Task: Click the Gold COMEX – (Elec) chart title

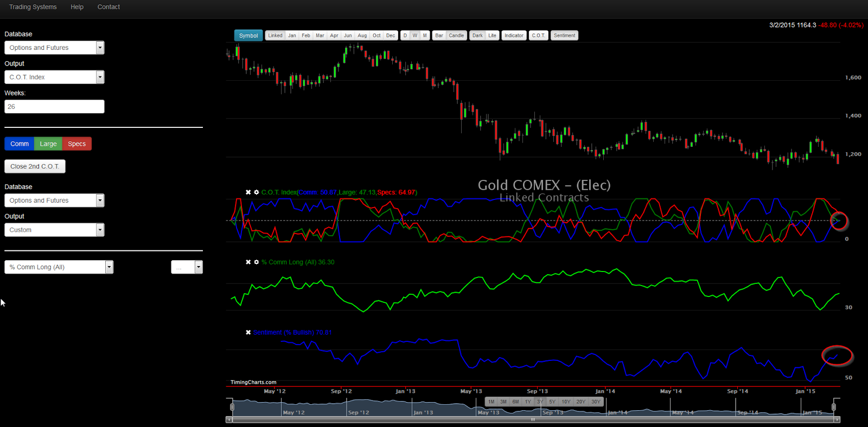Action: [x=544, y=185]
